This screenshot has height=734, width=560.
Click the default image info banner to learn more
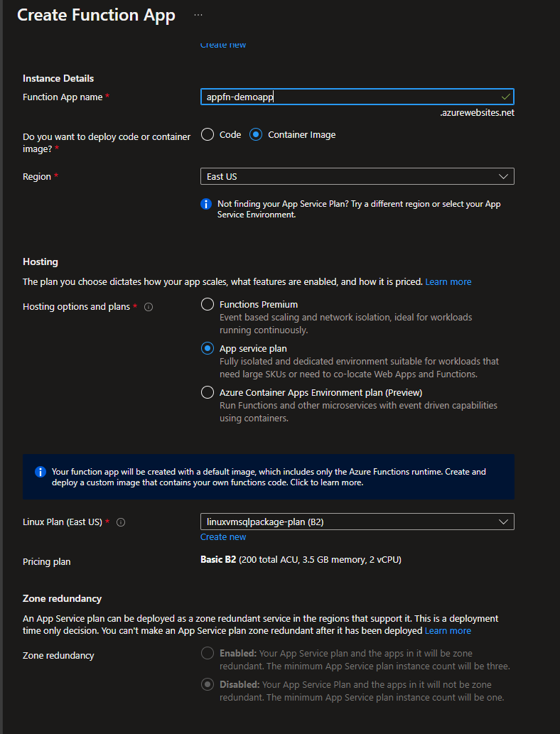click(269, 477)
